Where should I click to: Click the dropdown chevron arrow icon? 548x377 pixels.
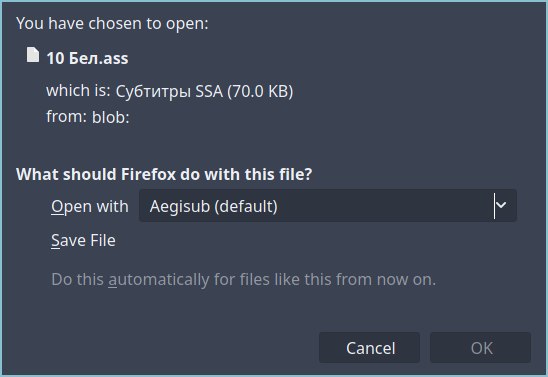[501, 205]
